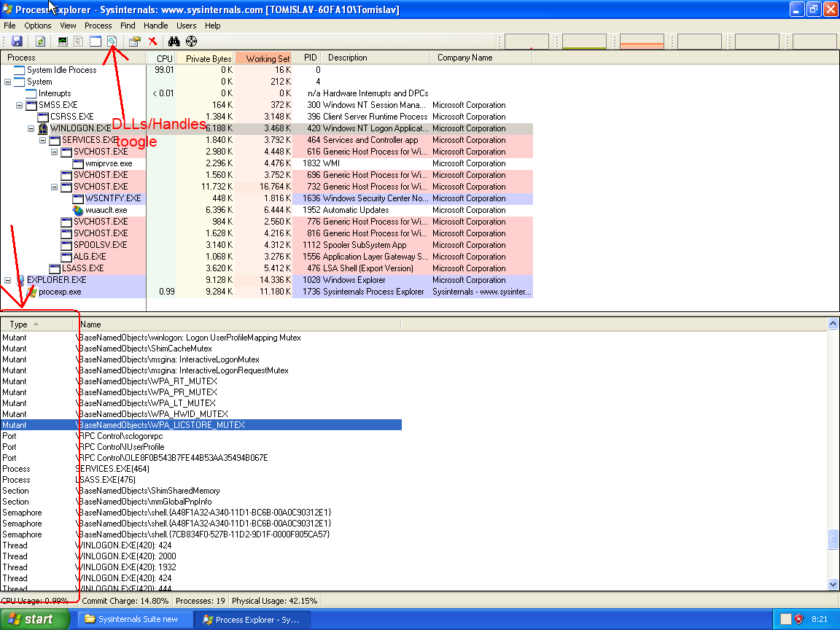Screen dimensions: 840x630
Task: Select the ShimSharedMemory section handle
Action: tap(201, 491)
